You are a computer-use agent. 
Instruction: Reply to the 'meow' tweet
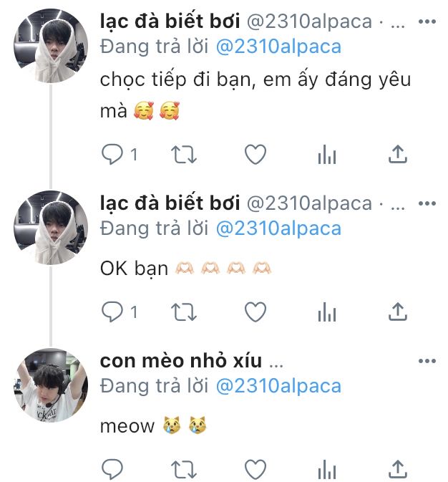click(112, 469)
